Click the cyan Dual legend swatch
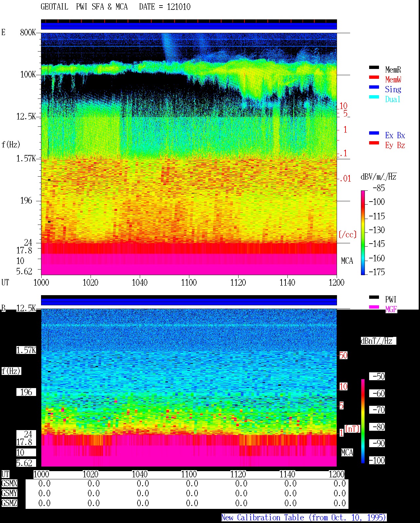 [x=374, y=97]
